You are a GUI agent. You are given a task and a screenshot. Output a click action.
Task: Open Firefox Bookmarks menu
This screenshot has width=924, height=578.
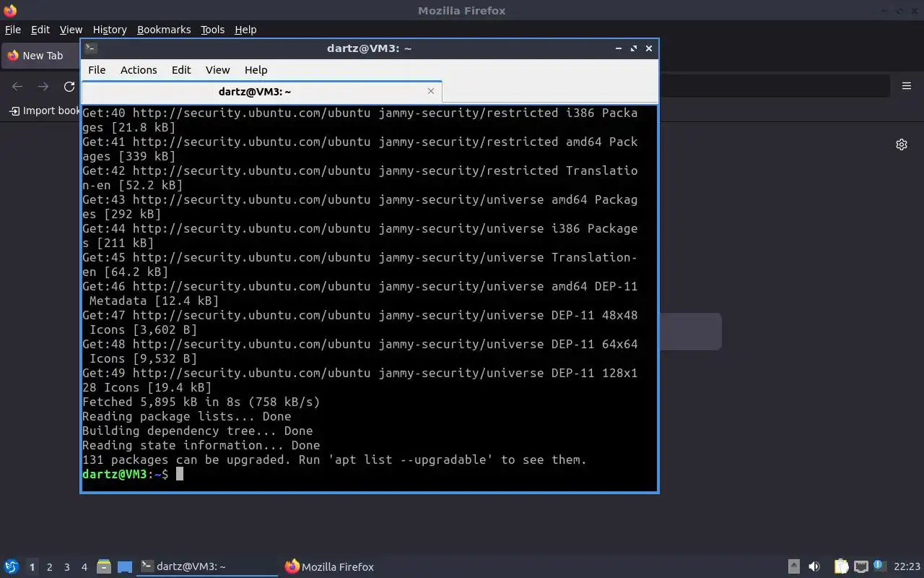164,30
